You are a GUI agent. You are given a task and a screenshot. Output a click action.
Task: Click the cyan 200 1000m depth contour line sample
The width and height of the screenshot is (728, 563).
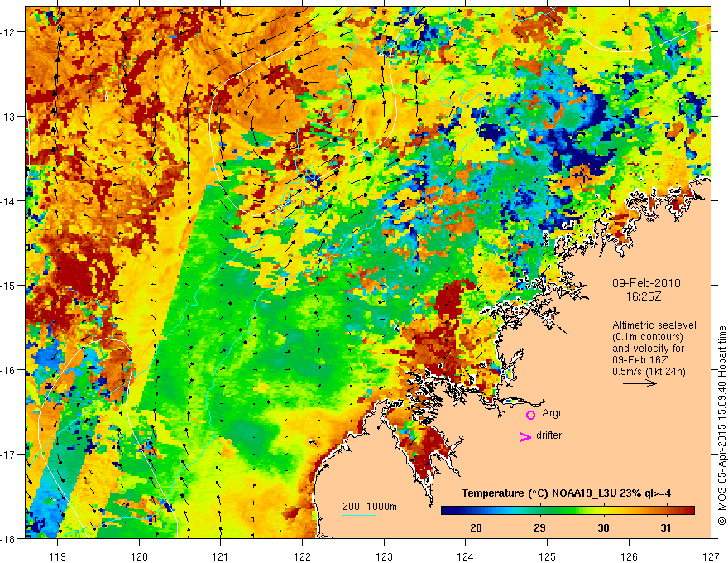click(359, 515)
